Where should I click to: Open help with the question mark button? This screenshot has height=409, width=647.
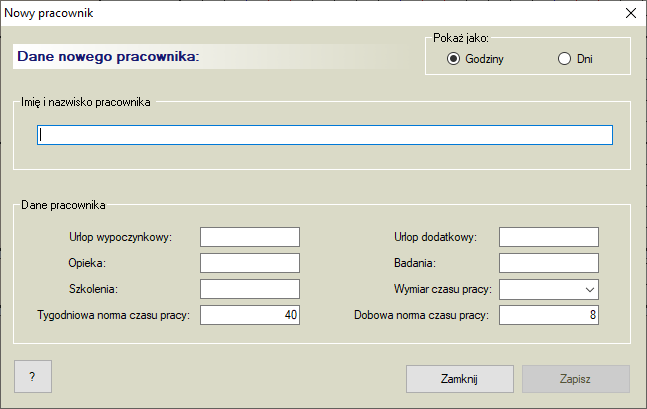tap(32, 377)
